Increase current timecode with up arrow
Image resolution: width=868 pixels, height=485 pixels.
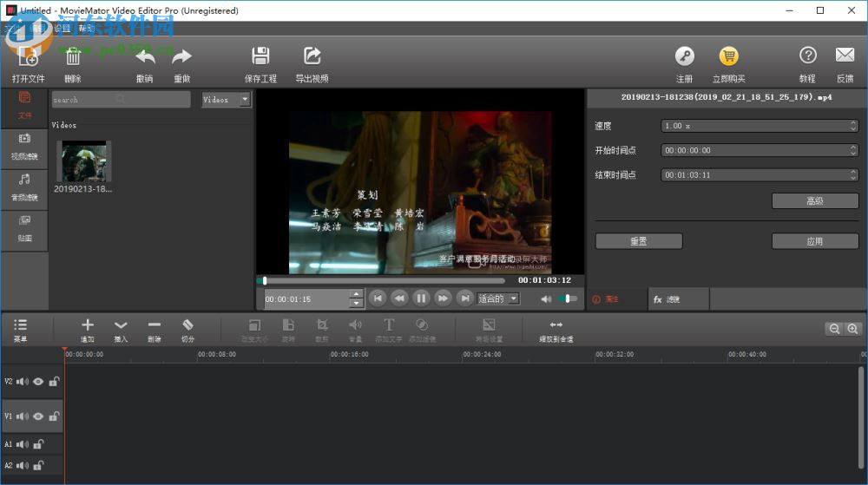pyautogui.click(x=357, y=294)
